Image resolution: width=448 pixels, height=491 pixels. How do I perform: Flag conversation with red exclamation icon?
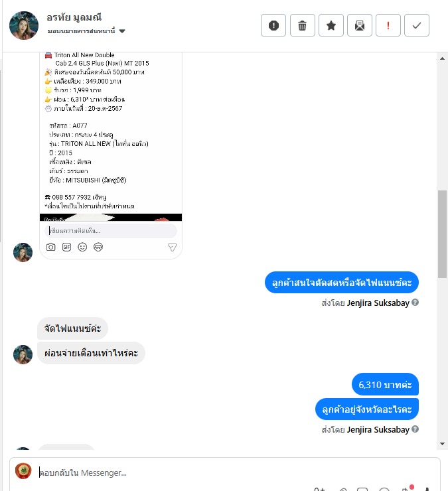click(x=388, y=25)
